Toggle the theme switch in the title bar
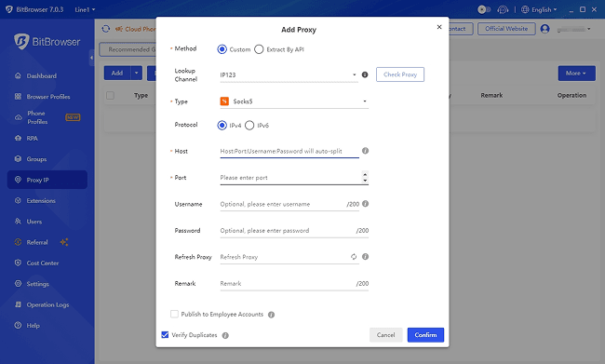 click(x=484, y=9)
